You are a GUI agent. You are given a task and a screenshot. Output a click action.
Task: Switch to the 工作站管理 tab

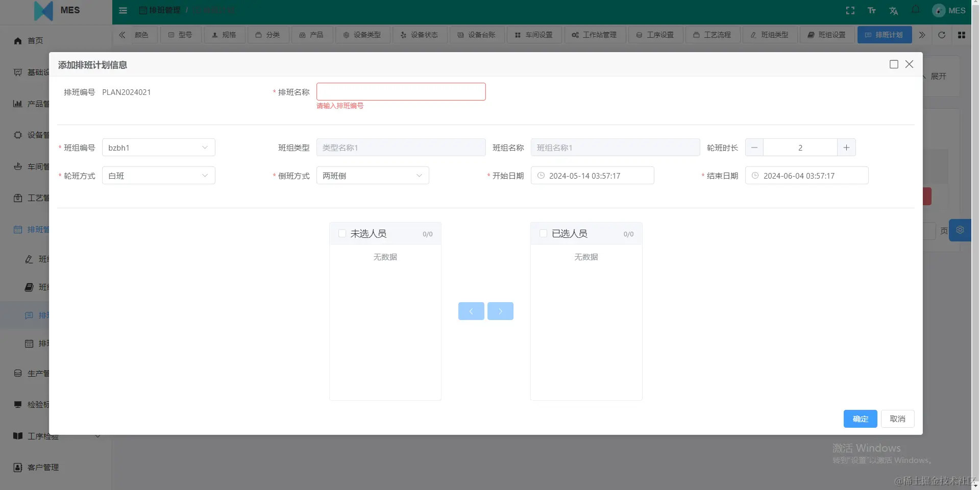click(x=595, y=35)
